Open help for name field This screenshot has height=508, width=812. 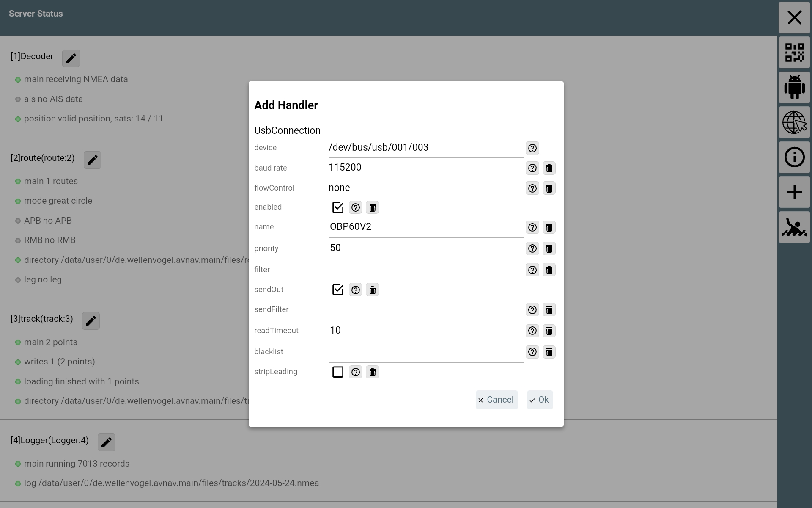pyautogui.click(x=532, y=227)
